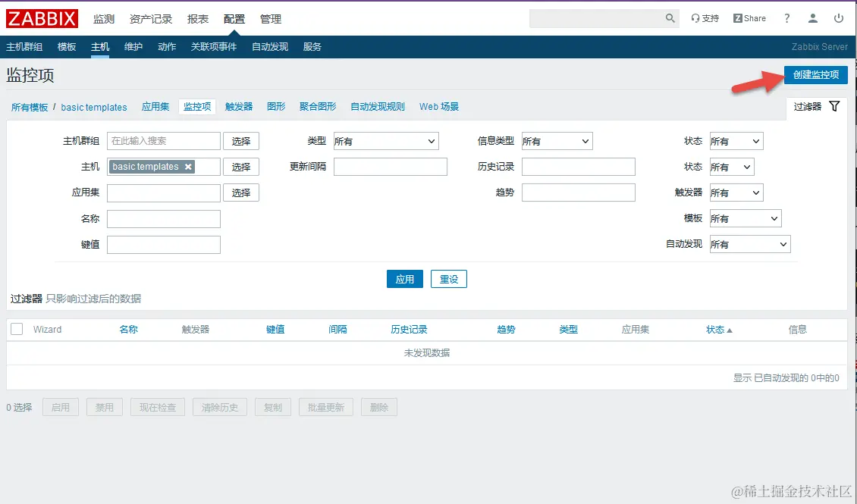The height and width of the screenshot is (504, 857).
Task: Click the ZABBIX logo
Action: point(42,18)
